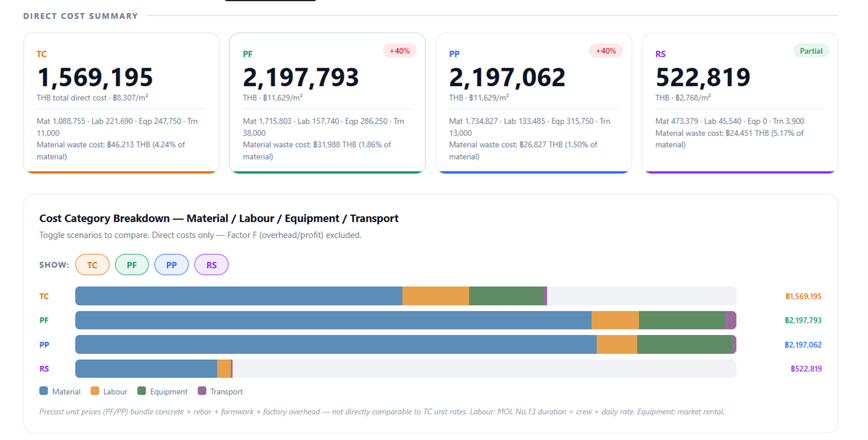This screenshot has height=440, width=868.
Task: Toggle the PP scenario pill
Action: (x=172, y=264)
